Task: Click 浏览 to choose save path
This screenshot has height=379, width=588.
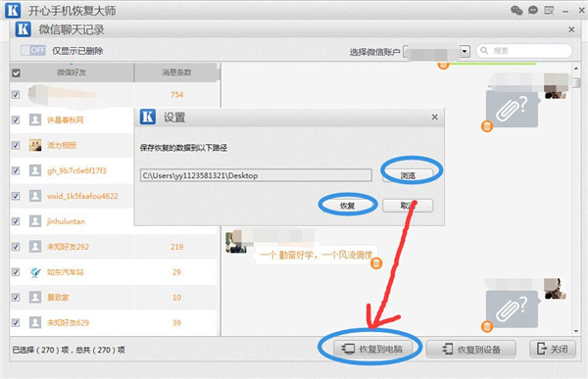Action: pyautogui.click(x=408, y=175)
